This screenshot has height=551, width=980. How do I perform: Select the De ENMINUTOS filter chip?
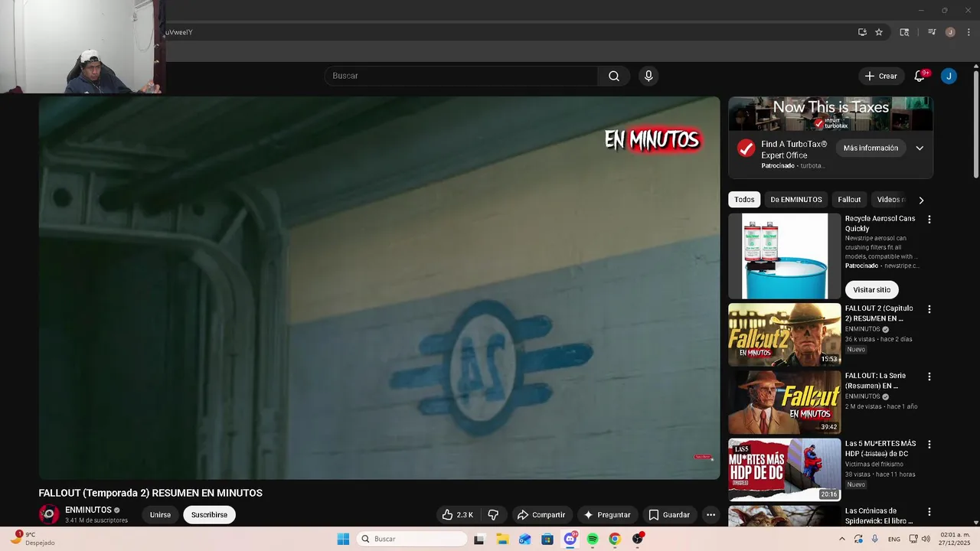[x=796, y=200]
